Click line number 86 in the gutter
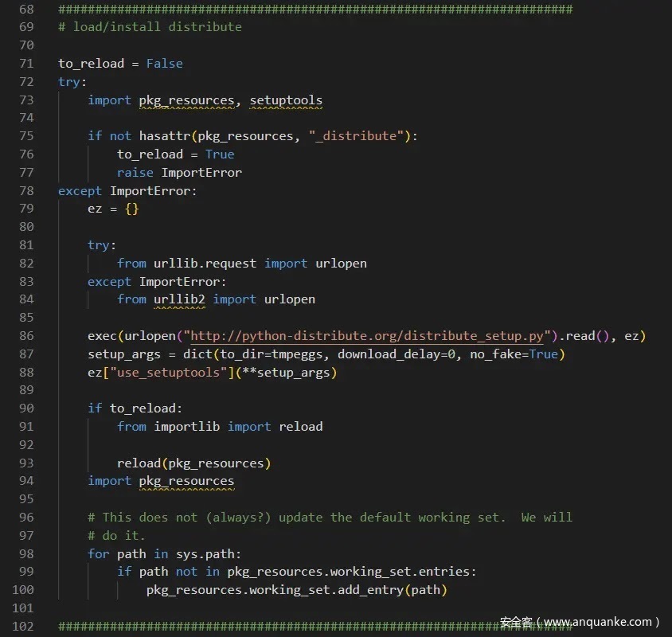This screenshot has height=637, width=672. pos(25,336)
